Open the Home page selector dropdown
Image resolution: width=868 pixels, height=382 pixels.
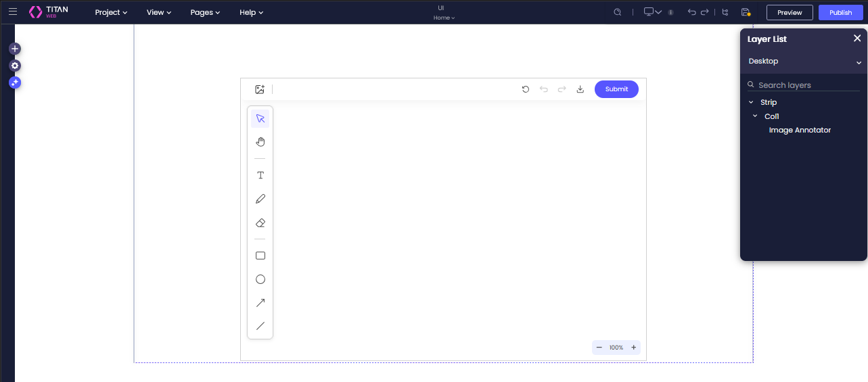tap(444, 18)
